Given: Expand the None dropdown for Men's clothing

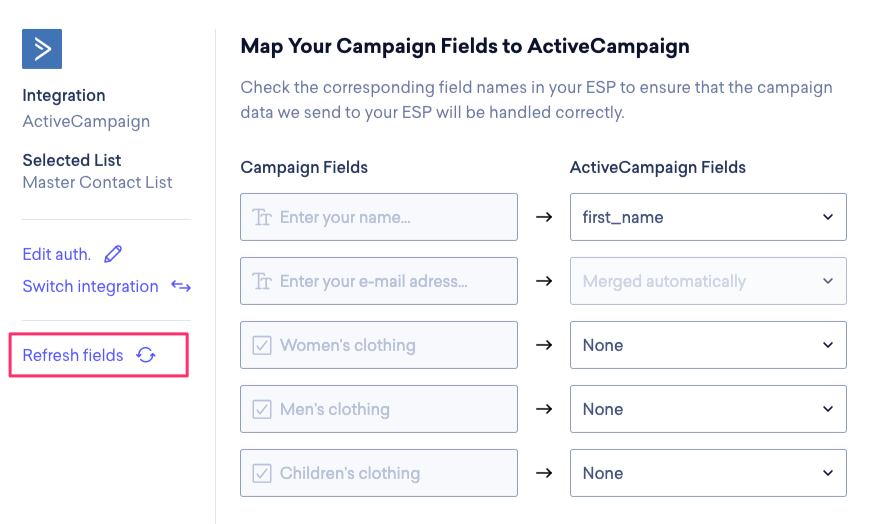Looking at the screenshot, I should 708,409.
